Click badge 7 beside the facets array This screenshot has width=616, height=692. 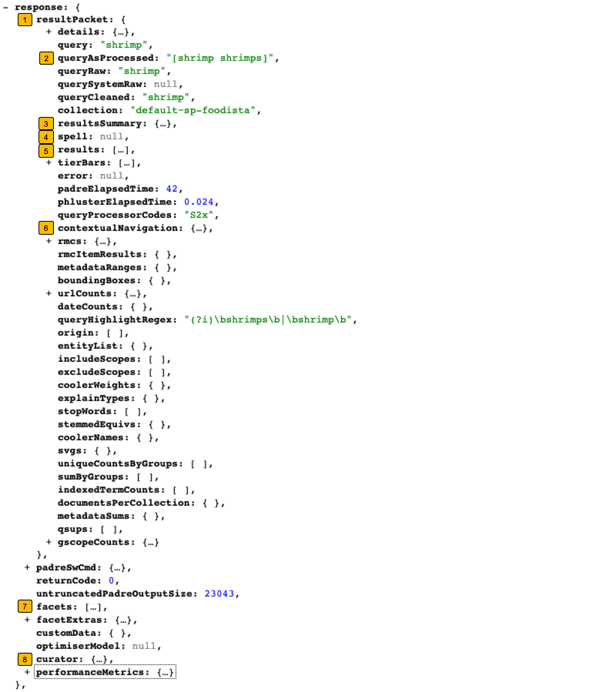pyautogui.click(x=24, y=607)
